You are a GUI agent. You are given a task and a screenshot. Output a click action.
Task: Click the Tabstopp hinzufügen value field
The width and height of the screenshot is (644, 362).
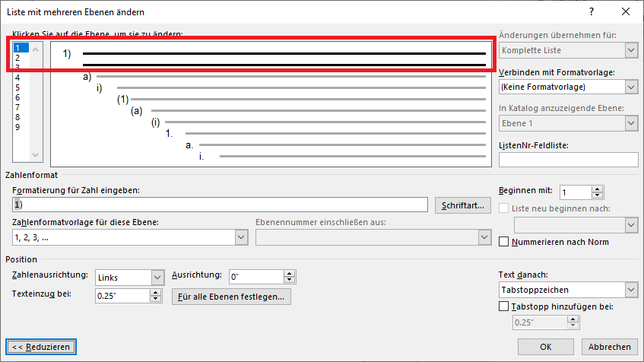[x=540, y=322]
